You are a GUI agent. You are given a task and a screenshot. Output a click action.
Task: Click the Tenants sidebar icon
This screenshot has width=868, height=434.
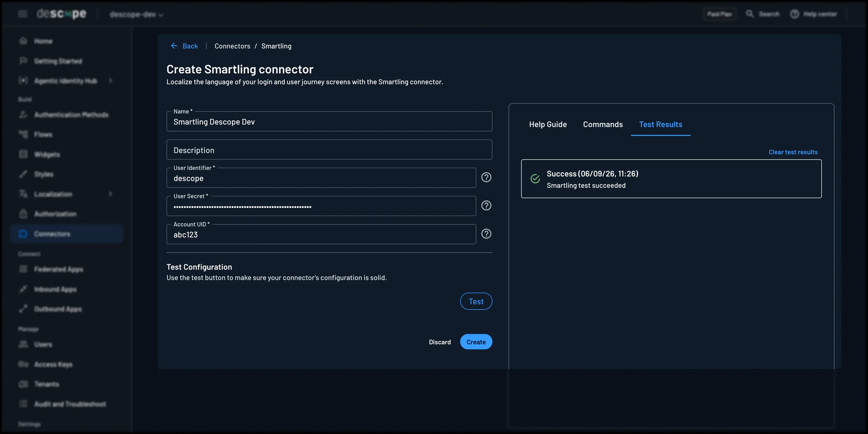click(x=23, y=384)
